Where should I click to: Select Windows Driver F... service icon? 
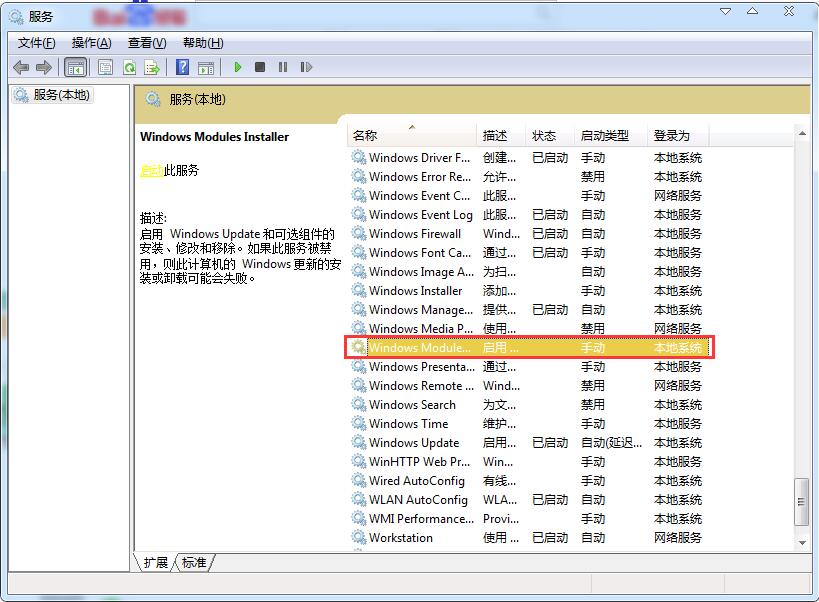pyautogui.click(x=358, y=157)
